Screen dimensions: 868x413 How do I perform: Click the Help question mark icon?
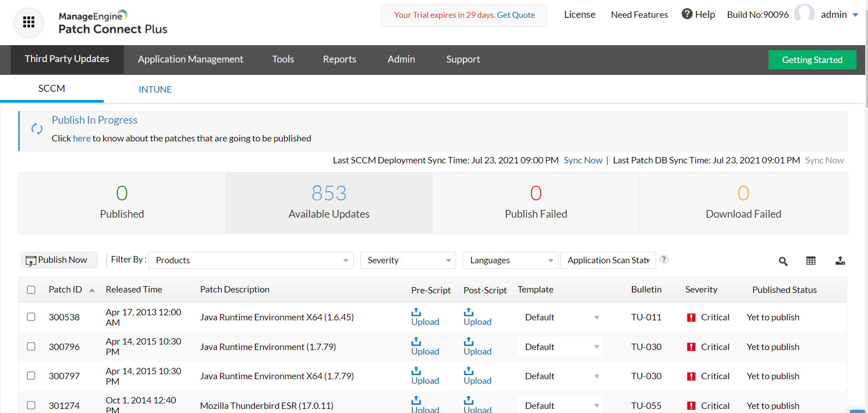click(687, 14)
